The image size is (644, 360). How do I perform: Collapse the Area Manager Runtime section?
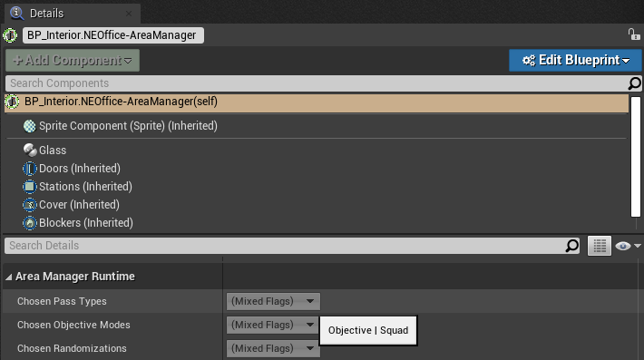point(9,277)
